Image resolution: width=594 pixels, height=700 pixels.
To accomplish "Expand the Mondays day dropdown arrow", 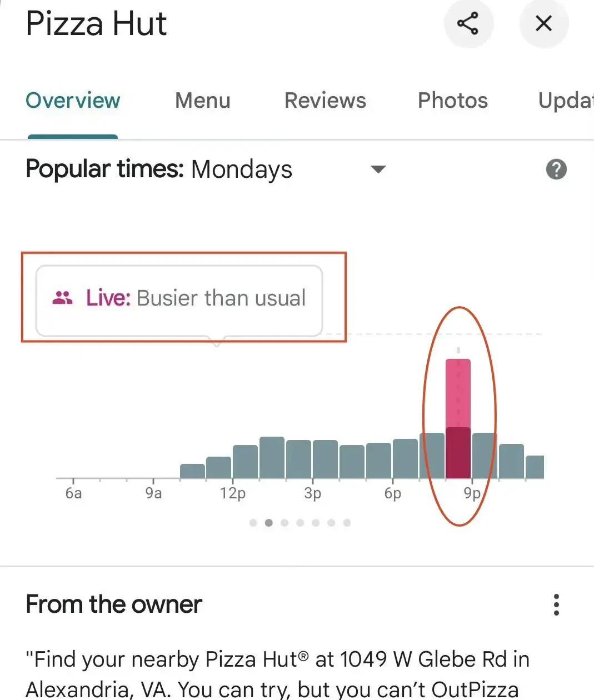I will (x=378, y=169).
